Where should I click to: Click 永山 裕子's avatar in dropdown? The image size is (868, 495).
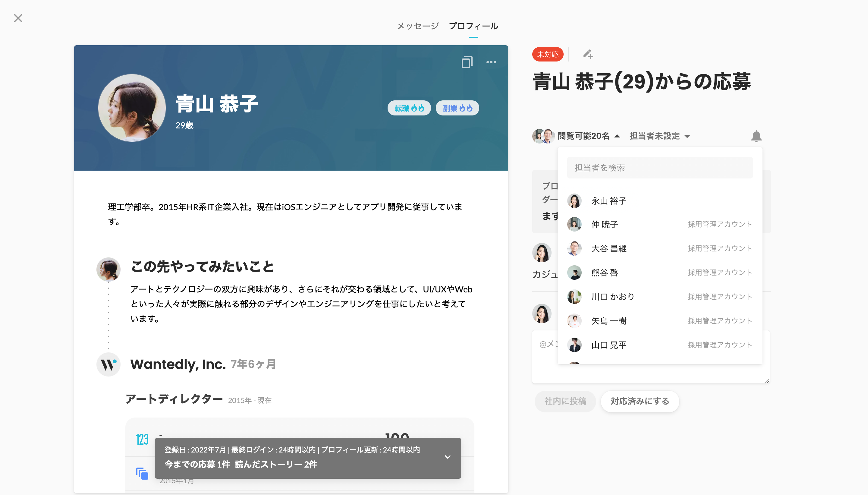coord(574,201)
